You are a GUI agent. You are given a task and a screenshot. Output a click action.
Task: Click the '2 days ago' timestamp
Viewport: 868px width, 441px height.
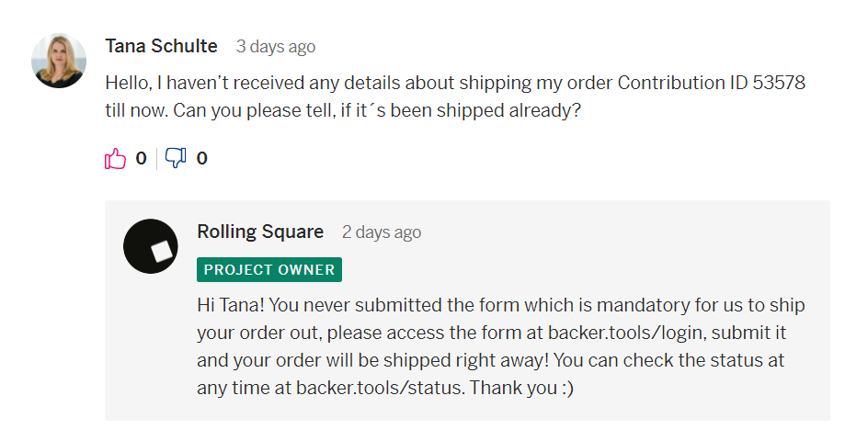click(x=382, y=232)
